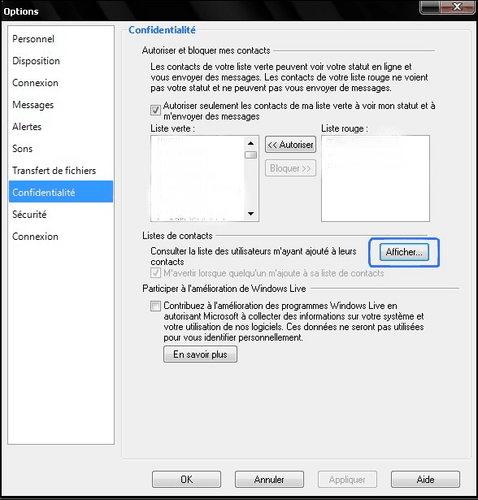
Task: Click the Liste verte scroll-up arrow
Action: click(x=251, y=143)
